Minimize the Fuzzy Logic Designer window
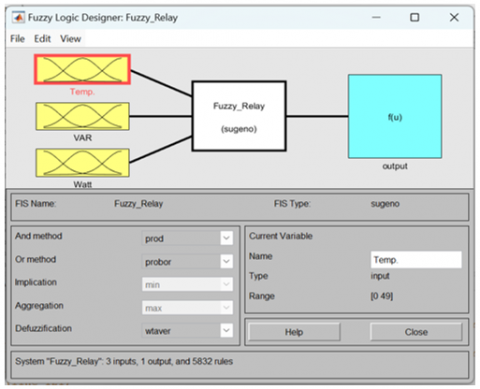This screenshot has width=480, height=389. (x=376, y=17)
